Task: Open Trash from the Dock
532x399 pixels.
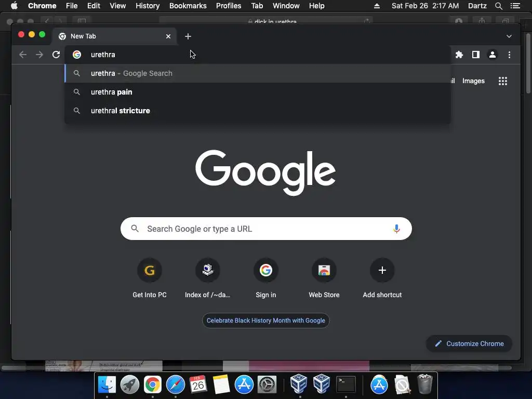Action: click(424, 384)
